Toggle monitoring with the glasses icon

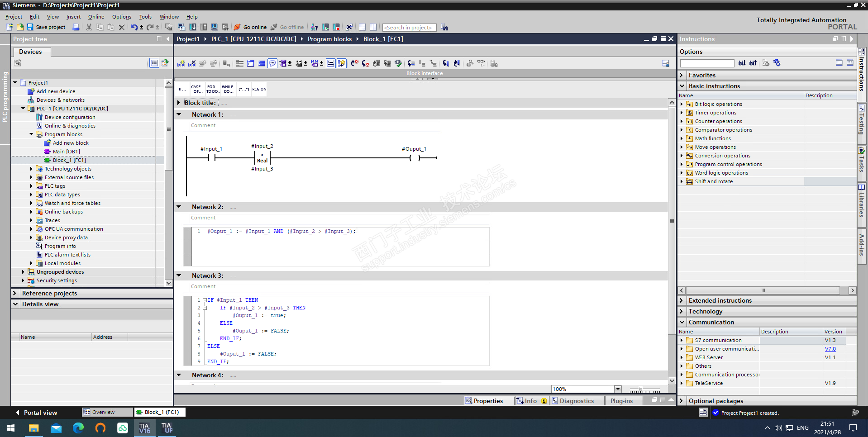tap(481, 63)
